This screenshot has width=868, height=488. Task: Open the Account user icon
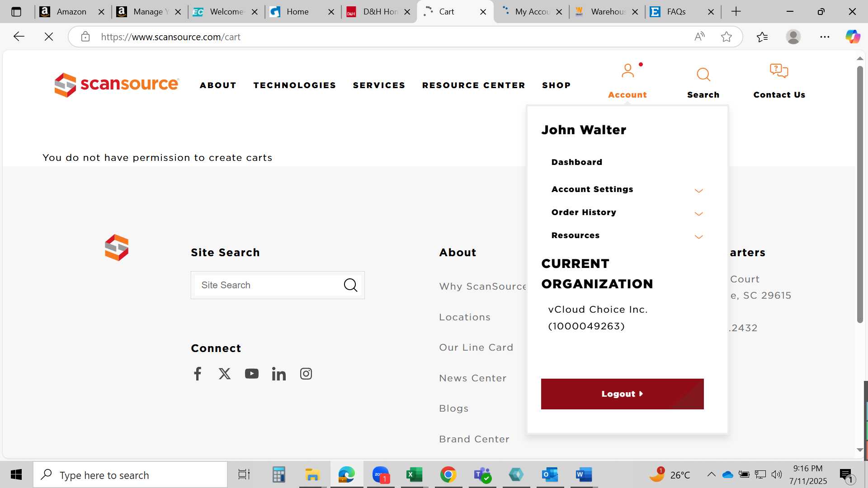[x=627, y=71]
